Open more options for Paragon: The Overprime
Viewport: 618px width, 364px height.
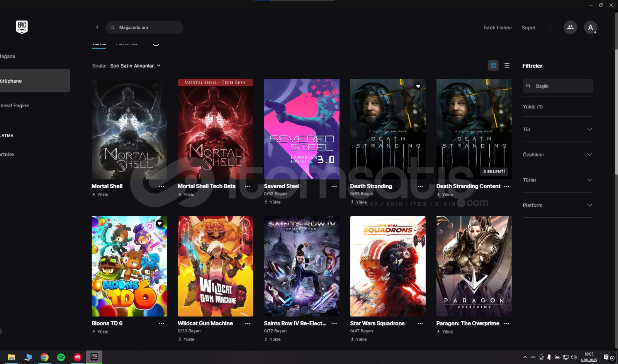506,323
